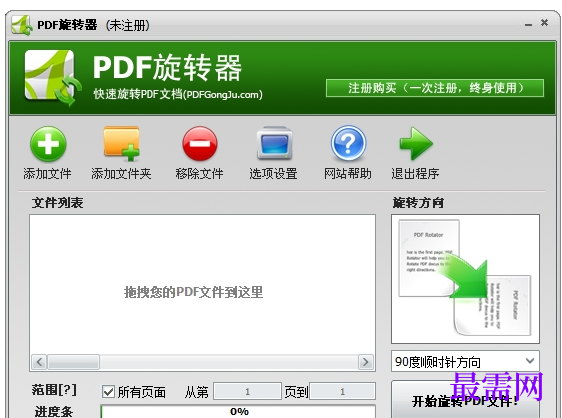Image resolution: width=562 pixels, height=418 pixels.
Task: Click the rotation direction preview thumbnail
Action: [x=465, y=279]
